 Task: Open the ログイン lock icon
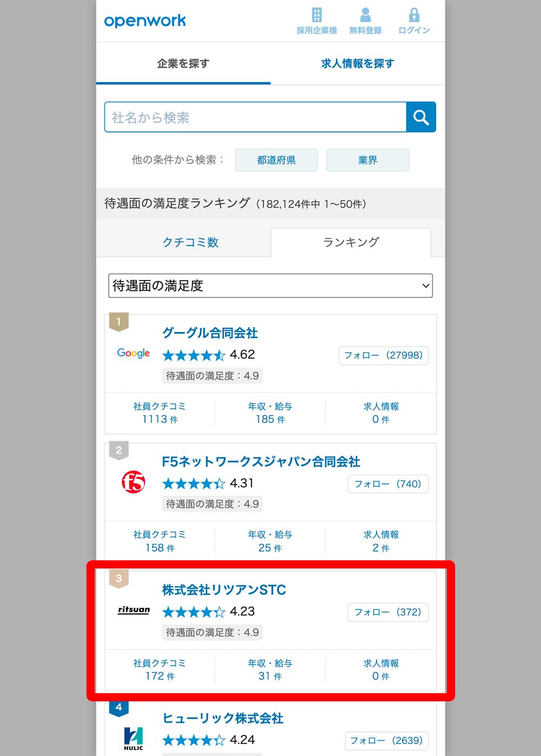point(414,15)
